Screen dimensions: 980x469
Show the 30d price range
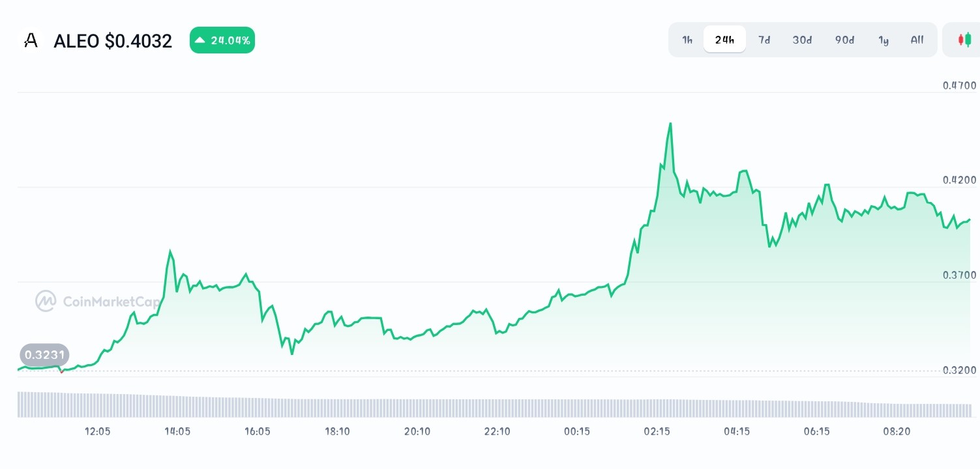click(x=802, y=40)
